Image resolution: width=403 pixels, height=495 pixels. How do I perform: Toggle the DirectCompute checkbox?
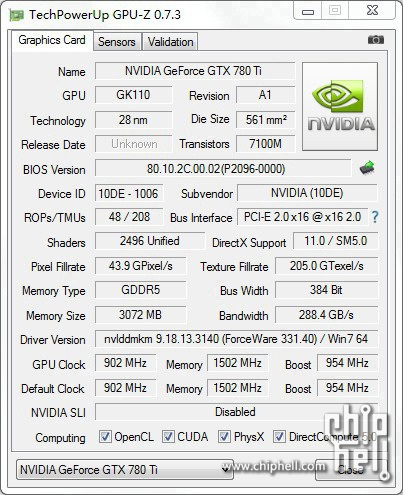(279, 436)
